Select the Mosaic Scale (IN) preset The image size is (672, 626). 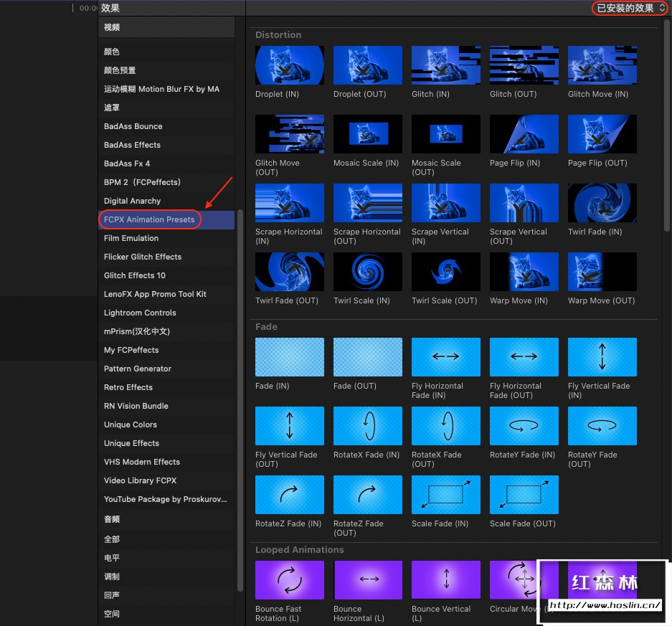pyautogui.click(x=368, y=133)
